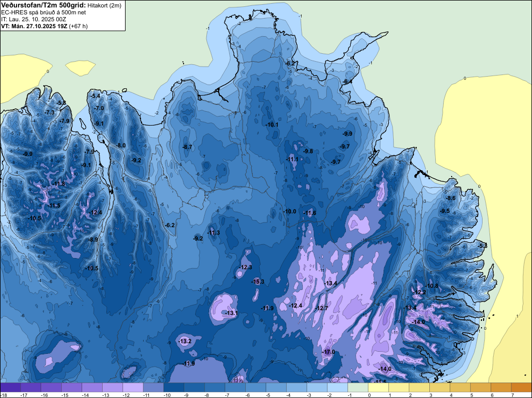The image size is (532, 398).
Task: Click the legend swatch between -10 and -9
Action: [174, 387]
